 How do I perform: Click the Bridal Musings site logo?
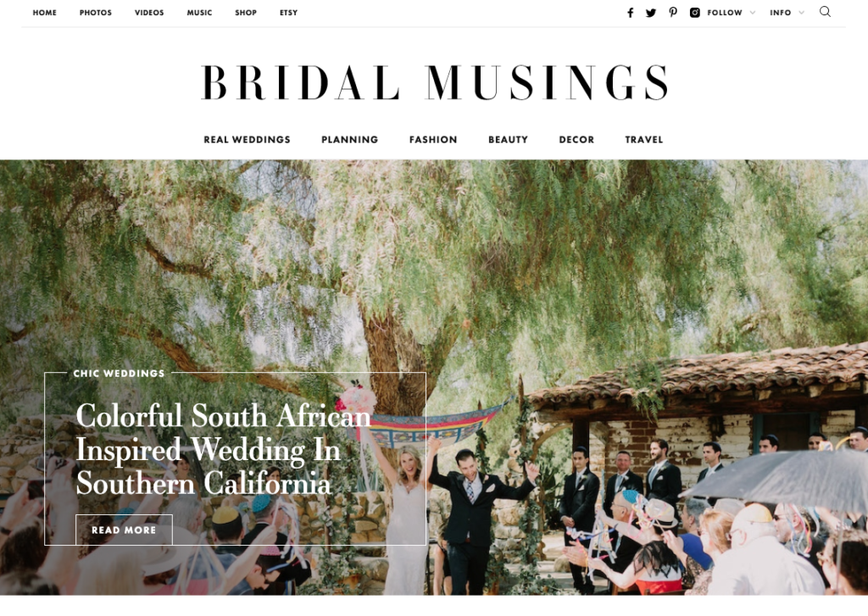tap(435, 82)
